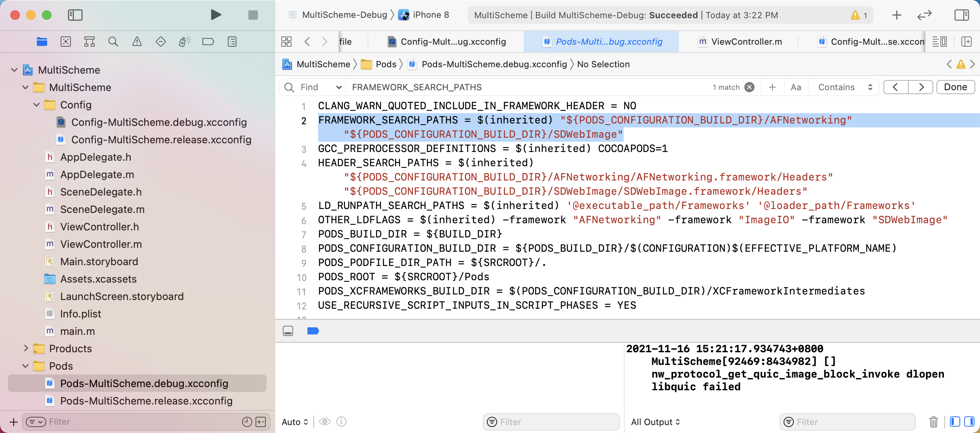This screenshot has height=433, width=980.
Task: Click Done in find bar
Action: 955,87
